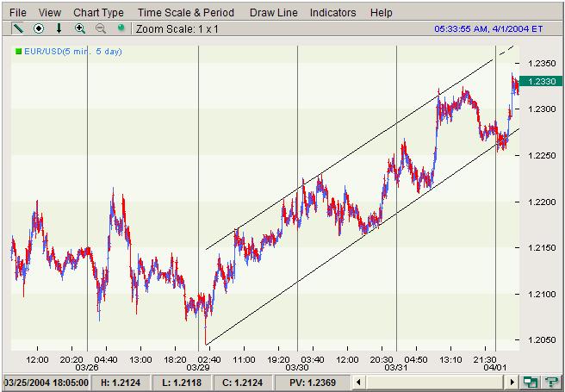Click the 02:40 time axis label
The width and height of the screenshot is (565, 392).
coord(209,359)
